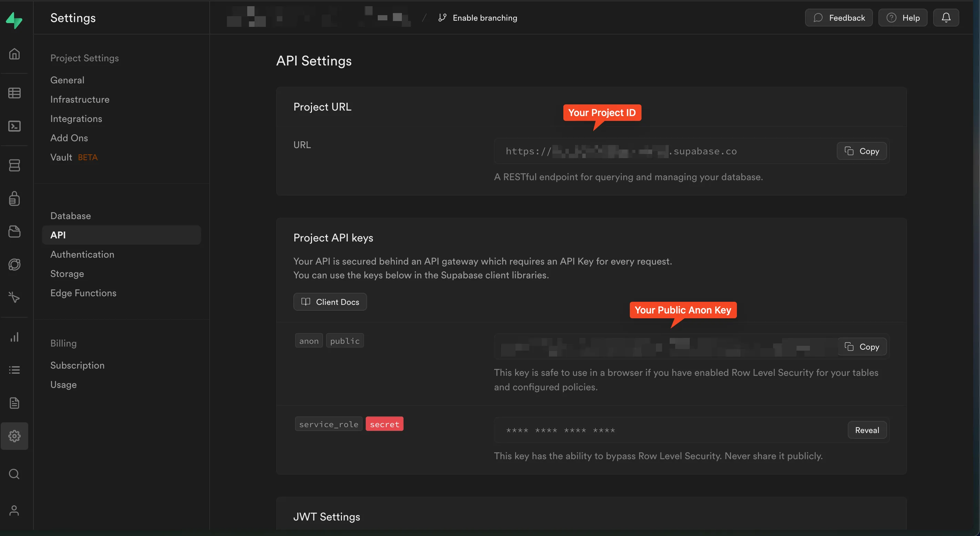The image size is (980, 536).
Task: Click the red 'secret' tag
Action: 384,424
